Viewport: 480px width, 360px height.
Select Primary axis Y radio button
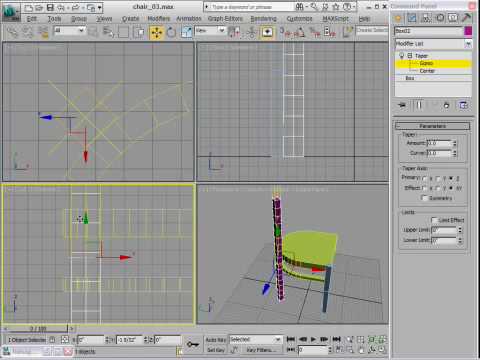tap(438, 179)
